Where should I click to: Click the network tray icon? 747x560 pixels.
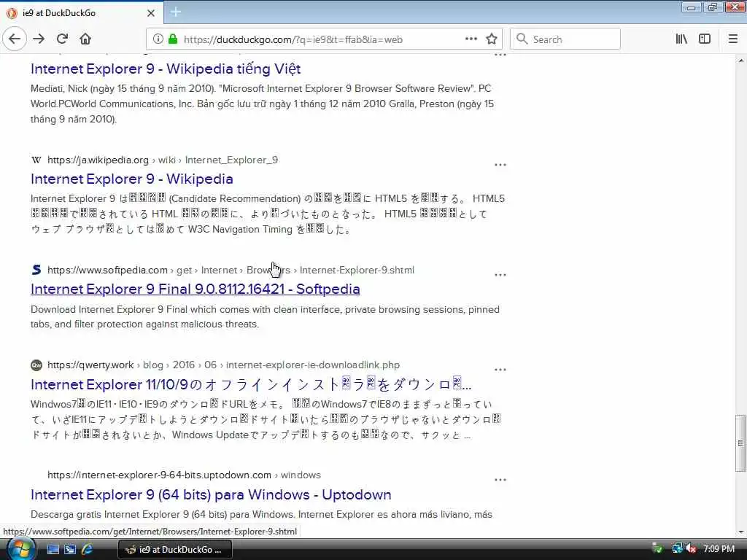(x=676, y=548)
